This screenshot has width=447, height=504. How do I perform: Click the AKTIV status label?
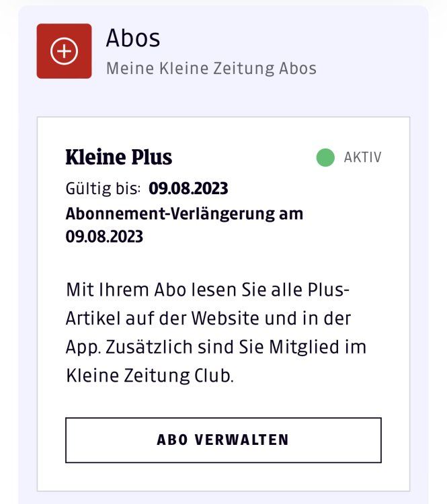[362, 158]
